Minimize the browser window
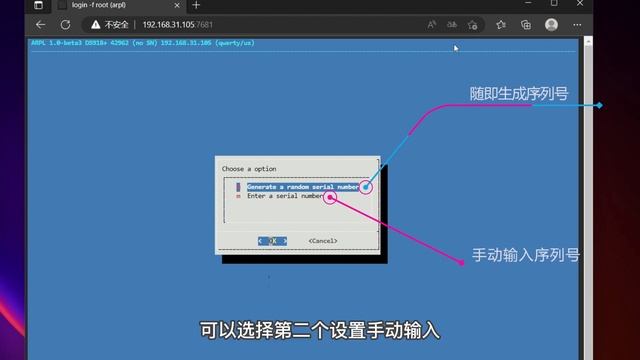 pos(528,4)
